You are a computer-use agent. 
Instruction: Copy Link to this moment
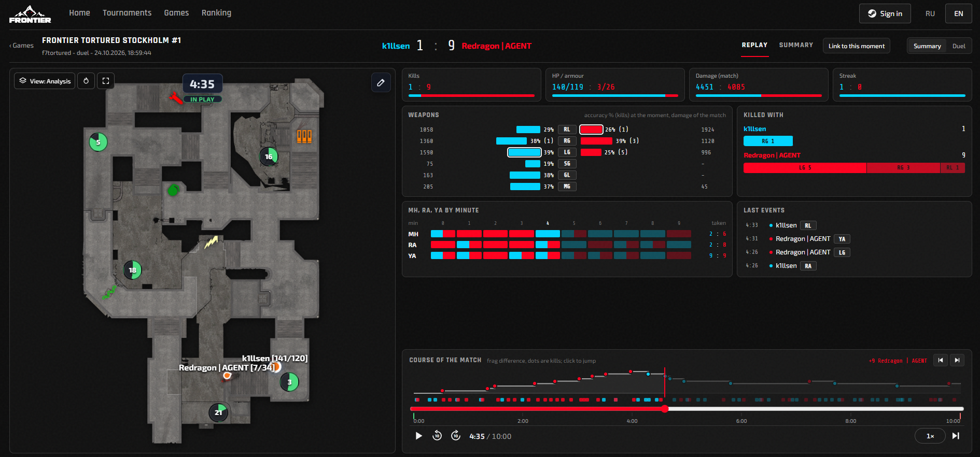click(857, 46)
